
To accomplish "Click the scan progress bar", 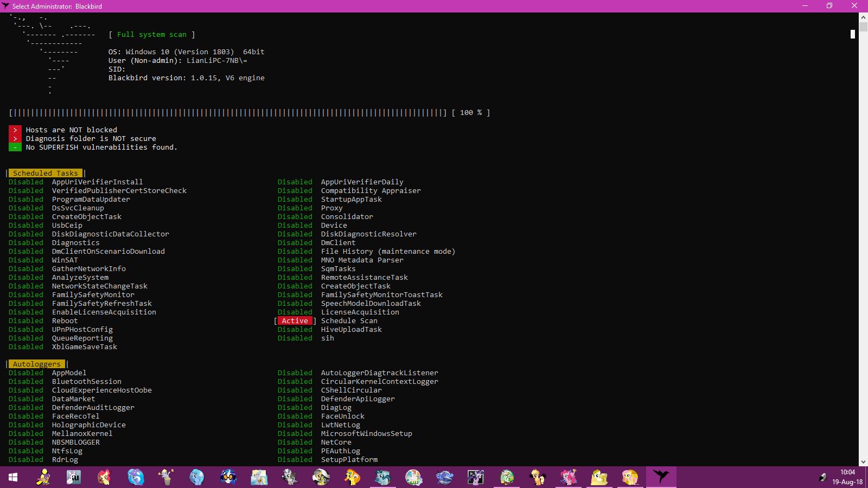I will (228, 113).
